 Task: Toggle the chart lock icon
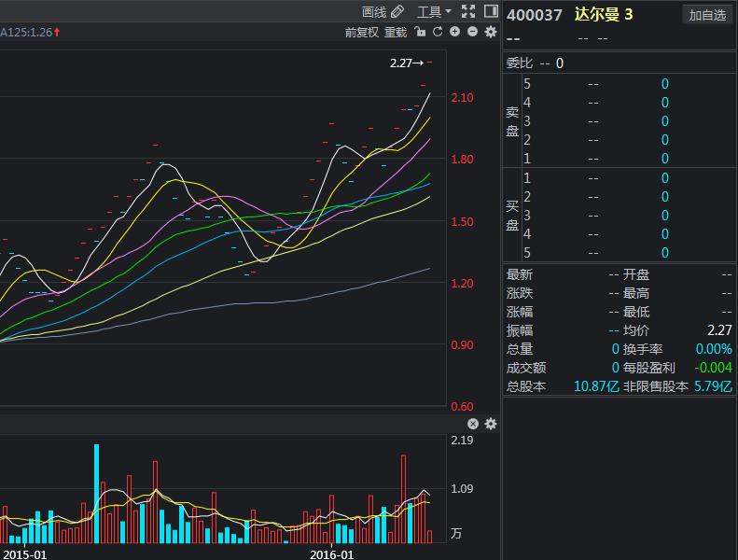(x=420, y=32)
